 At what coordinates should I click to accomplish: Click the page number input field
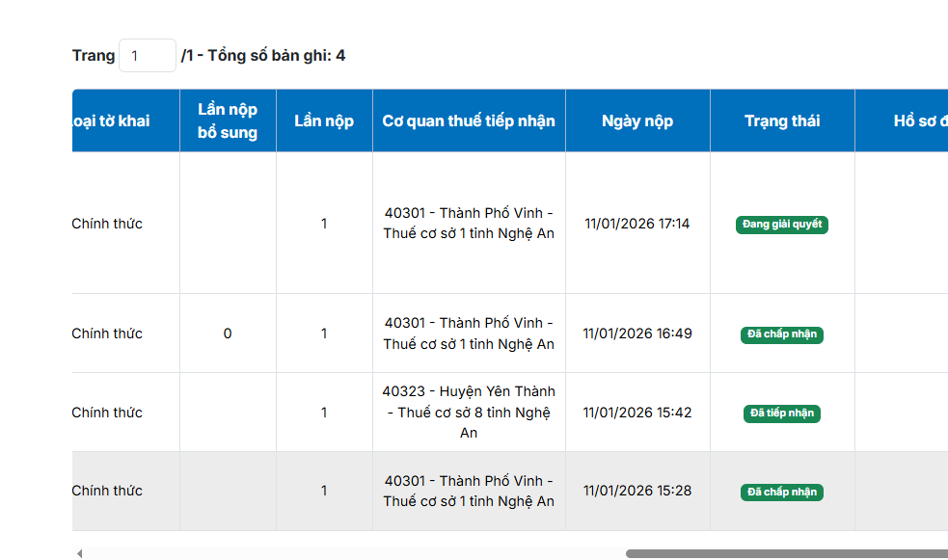(x=147, y=56)
